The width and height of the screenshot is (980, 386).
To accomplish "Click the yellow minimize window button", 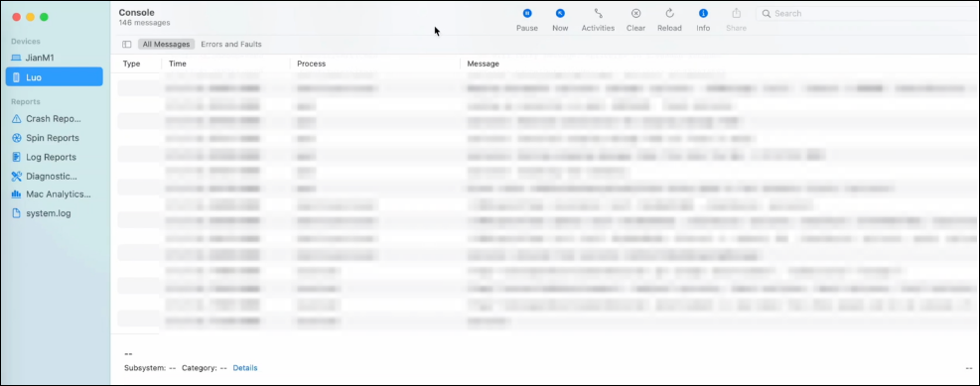I will (30, 17).
